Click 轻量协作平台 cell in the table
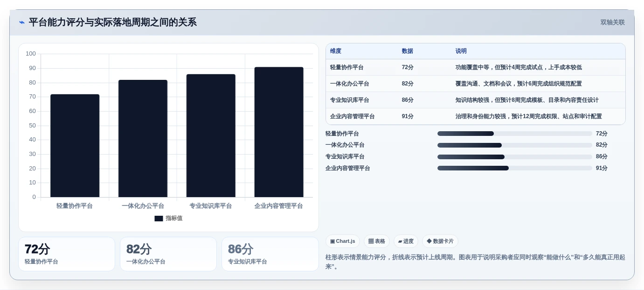This screenshot has height=290, width=644. 347,67
